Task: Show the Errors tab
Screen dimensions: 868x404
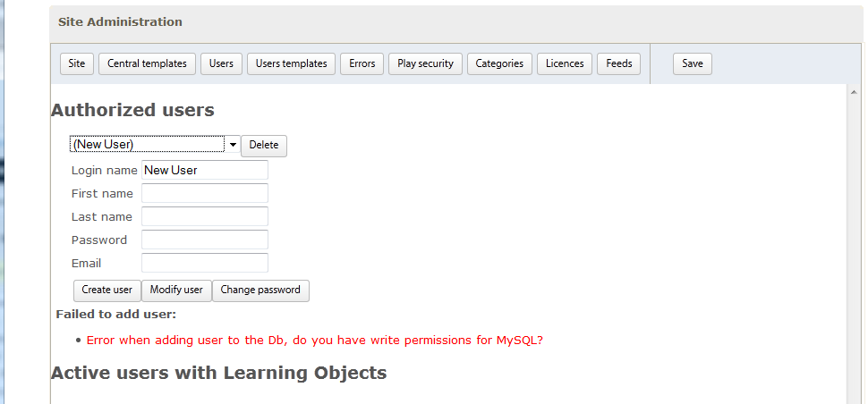Action: pyautogui.click(x=362, y=63)
